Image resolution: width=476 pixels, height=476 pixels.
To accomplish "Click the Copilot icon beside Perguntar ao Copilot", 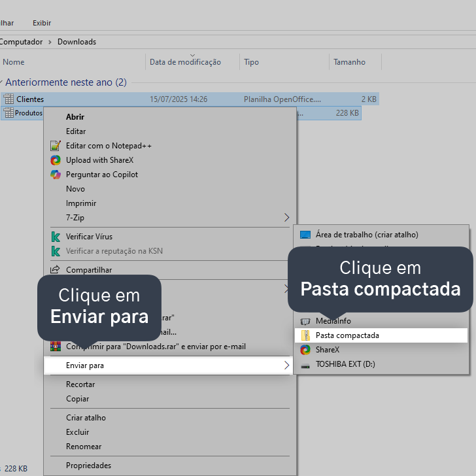I will (56, 175).
